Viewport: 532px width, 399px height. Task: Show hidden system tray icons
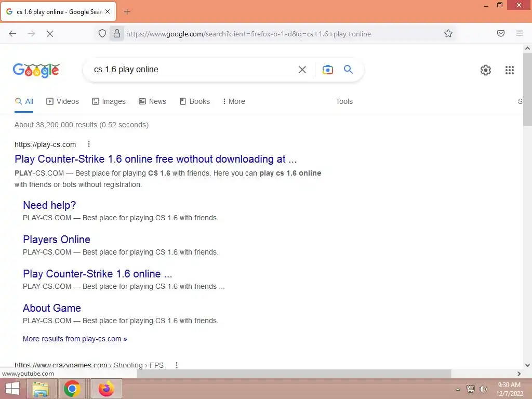pos(458,389)
